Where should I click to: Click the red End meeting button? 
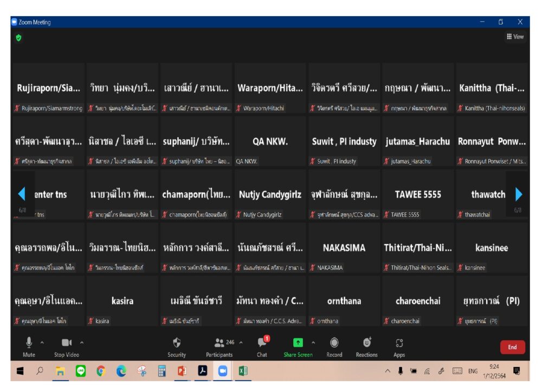click(513, 347)
